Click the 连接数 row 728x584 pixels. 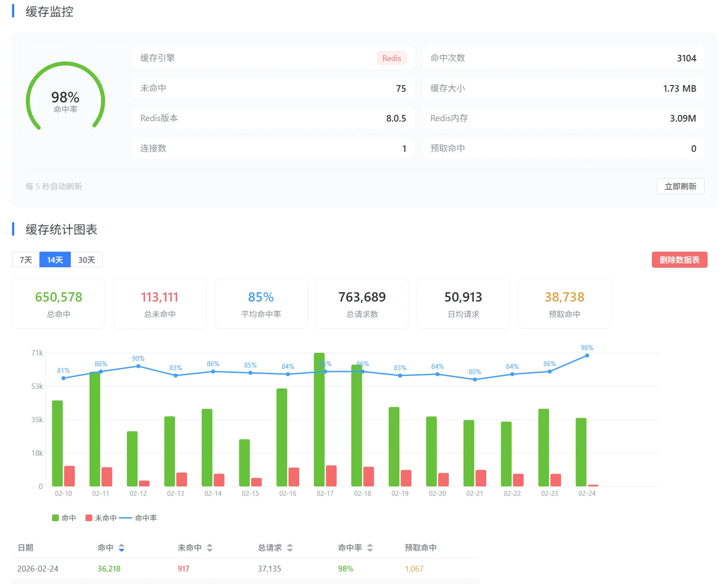click(x=273, y=148)
